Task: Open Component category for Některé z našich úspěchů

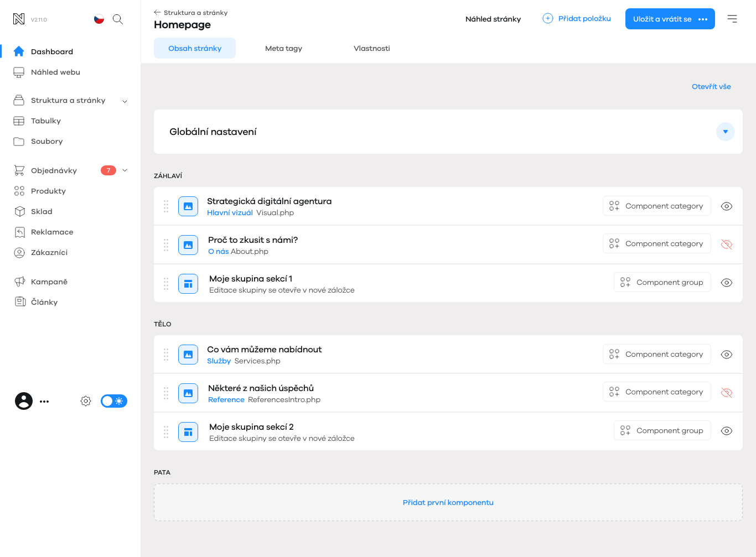Action: 656,392
